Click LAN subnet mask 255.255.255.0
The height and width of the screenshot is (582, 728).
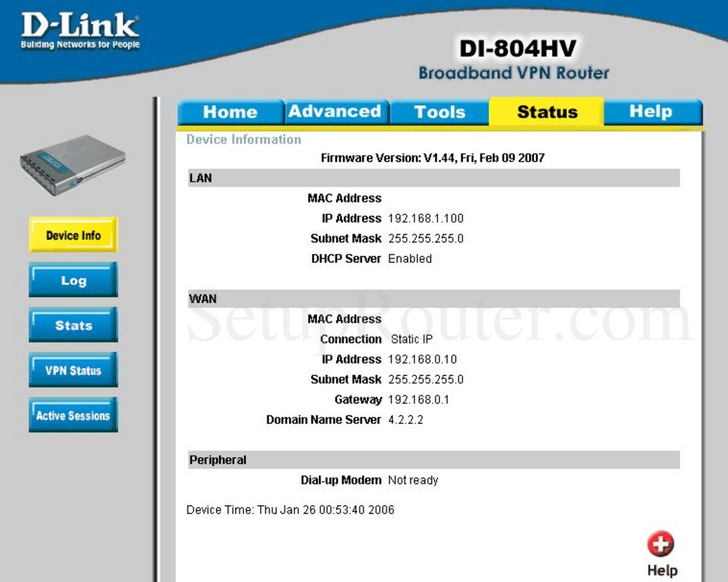426,239
